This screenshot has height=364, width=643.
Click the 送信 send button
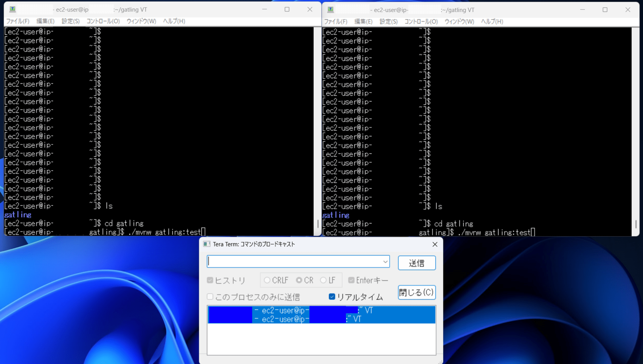click(417, 263)
